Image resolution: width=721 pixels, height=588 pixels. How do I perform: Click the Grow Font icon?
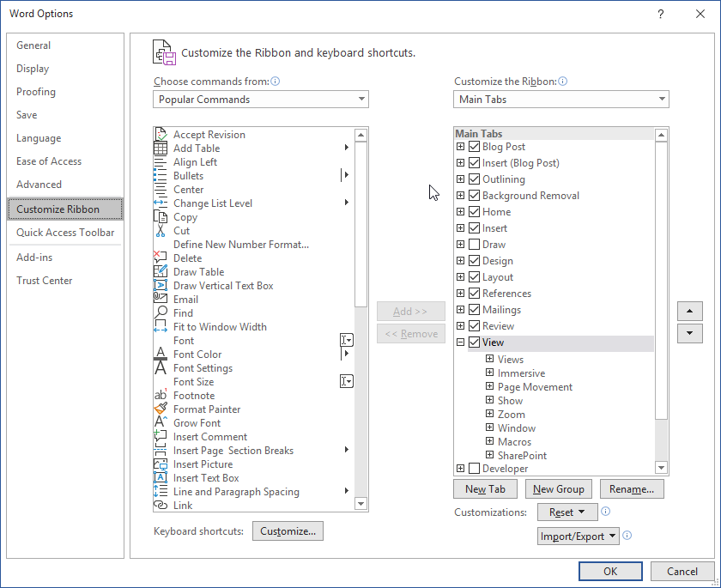point(161,423)
